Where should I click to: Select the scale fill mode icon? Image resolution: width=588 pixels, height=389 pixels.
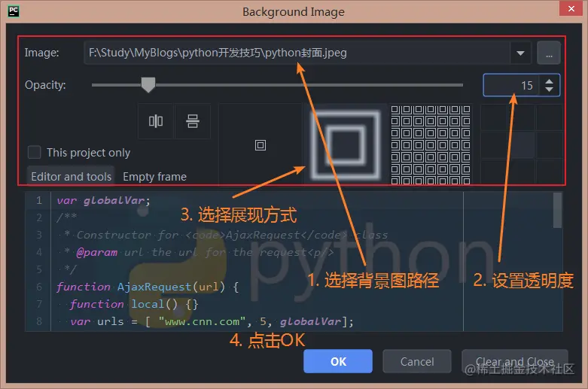click(x=345, y=144)
